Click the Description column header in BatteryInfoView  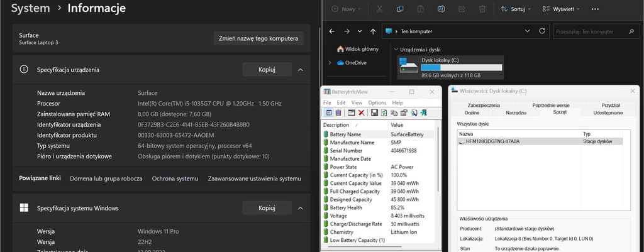[355, 125]
